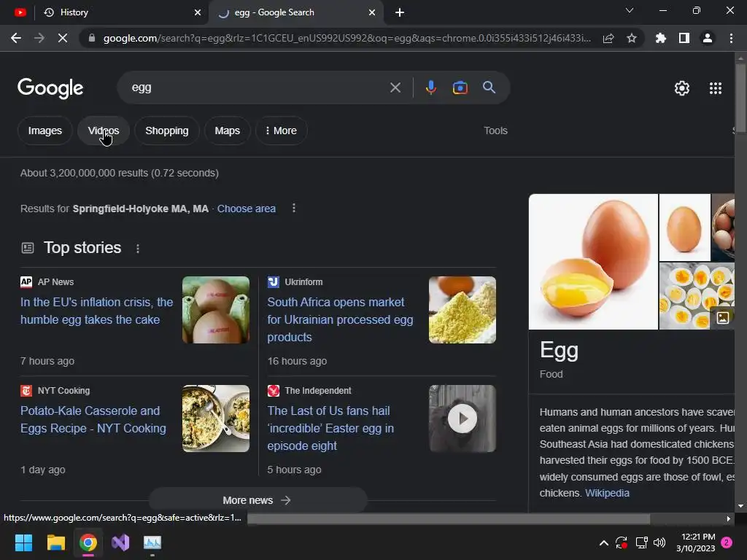The height and width of the screenshot is (560, 747).
Task: Open the Google apps grid
Action: coord(716,88)
